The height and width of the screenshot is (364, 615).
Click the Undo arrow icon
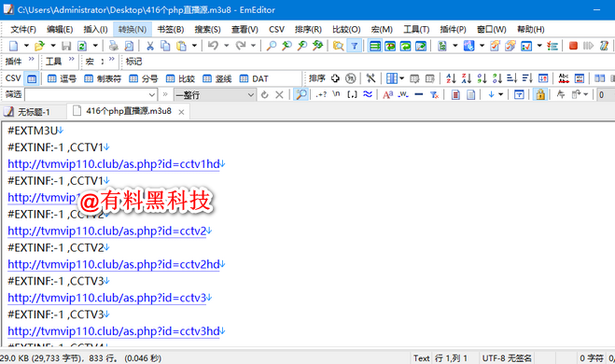click(x=213, y=46)
